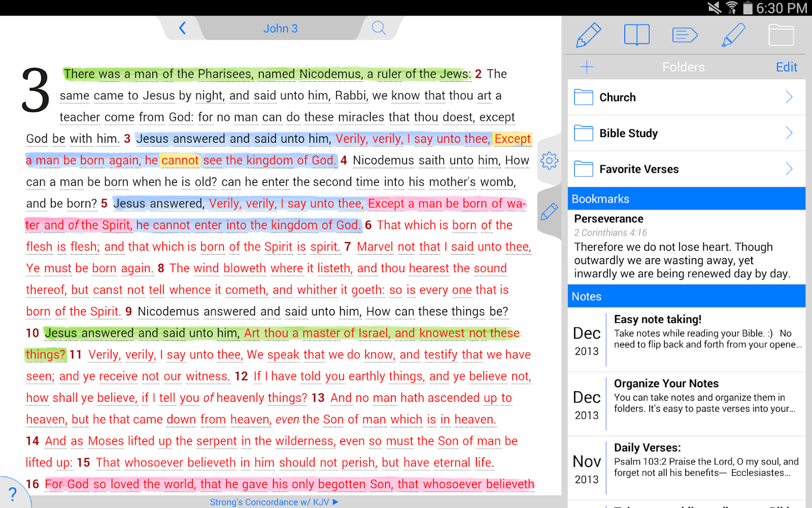The height and width of the screenshot is (508, 812).
Task: Tap the pencil side tab icon
Action: click(549, 212)
